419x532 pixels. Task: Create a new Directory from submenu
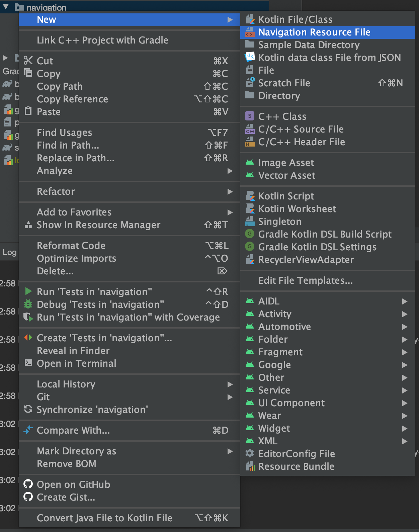[328, 96]
